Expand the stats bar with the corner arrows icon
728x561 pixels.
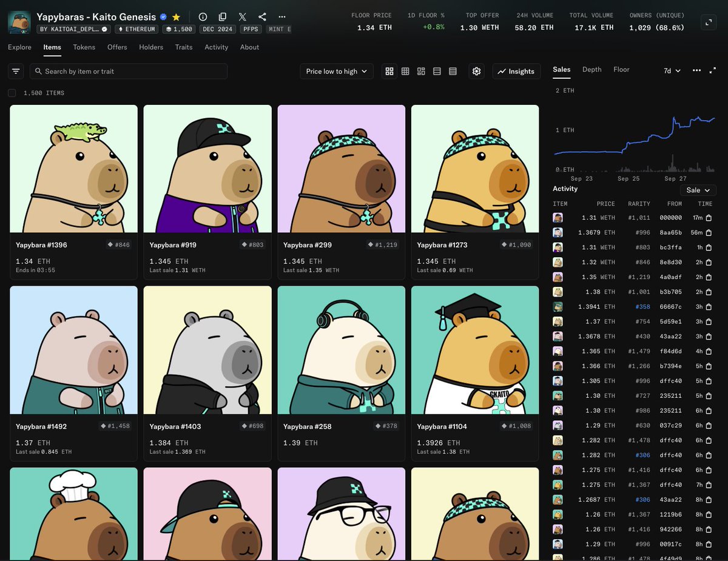(x=708, y=22)
